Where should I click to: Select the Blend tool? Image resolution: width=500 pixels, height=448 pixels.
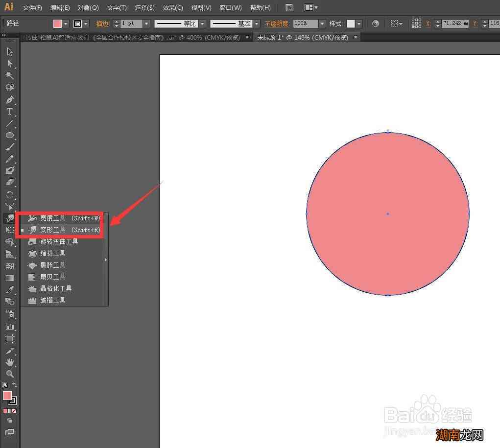[x=10, y=302]
